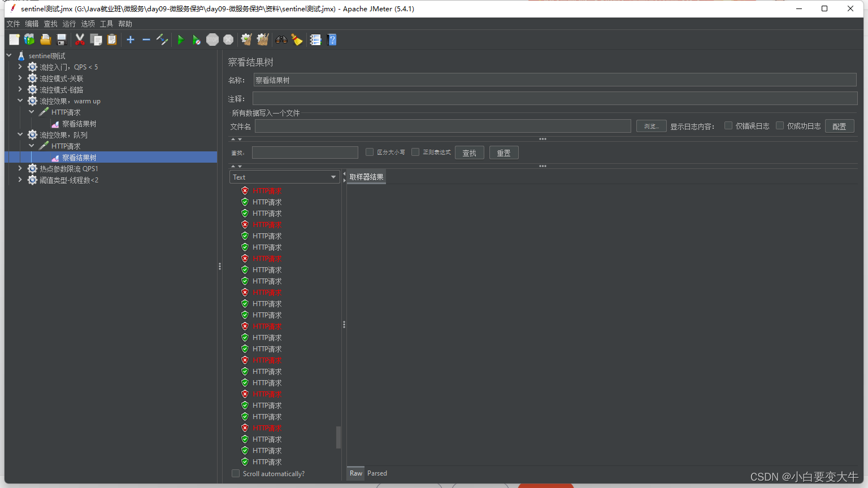Image resolution: width=868 pixels, height=488 pixels.
Task: Click Start no pauses icon
Action: pyautogui.click(x=196, y=40)
